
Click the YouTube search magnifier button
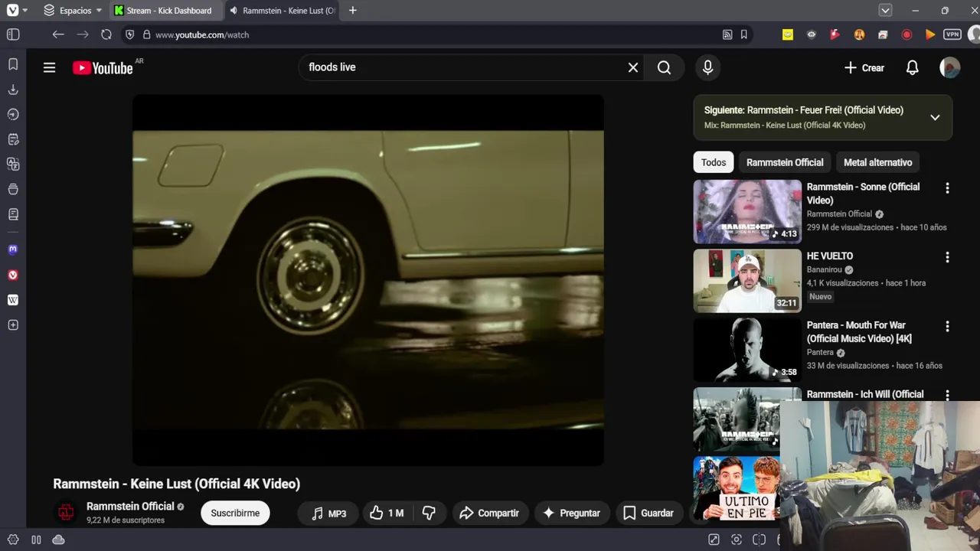click(x=665, y=67)
